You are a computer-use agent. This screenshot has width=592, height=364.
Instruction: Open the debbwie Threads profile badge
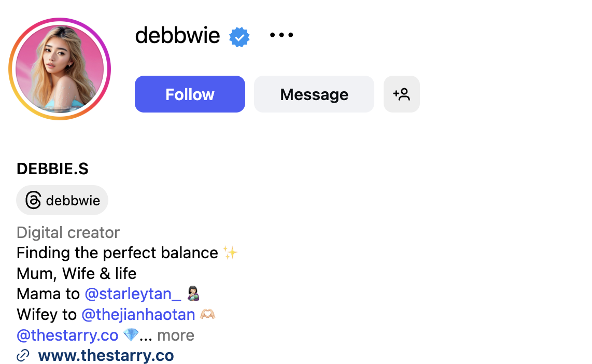coord(62,200)
